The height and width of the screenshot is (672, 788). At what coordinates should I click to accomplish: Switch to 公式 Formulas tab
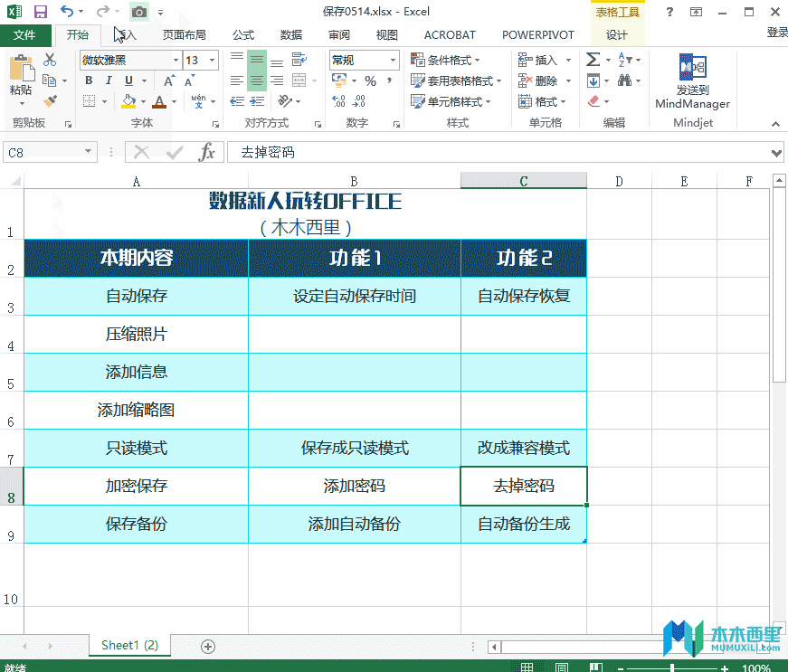pyautogui.click(x=243, y=34)
